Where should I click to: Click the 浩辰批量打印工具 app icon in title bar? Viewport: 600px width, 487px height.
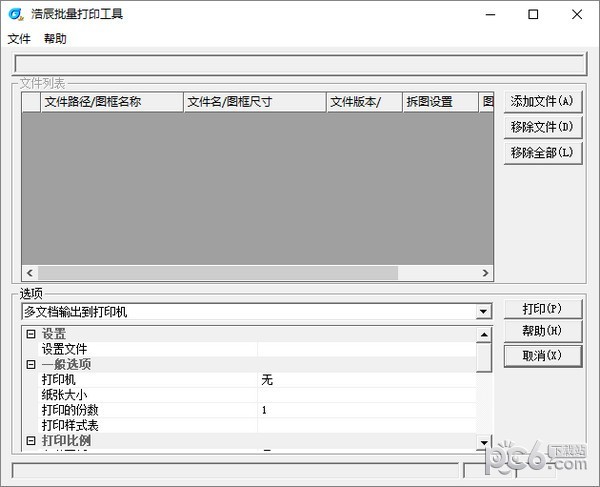click(x=16, y=15)
